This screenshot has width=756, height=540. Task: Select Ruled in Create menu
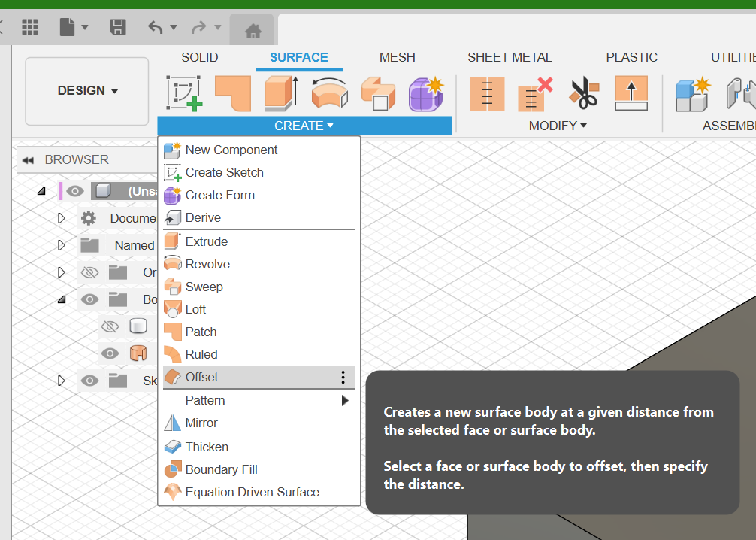[259, 354]
